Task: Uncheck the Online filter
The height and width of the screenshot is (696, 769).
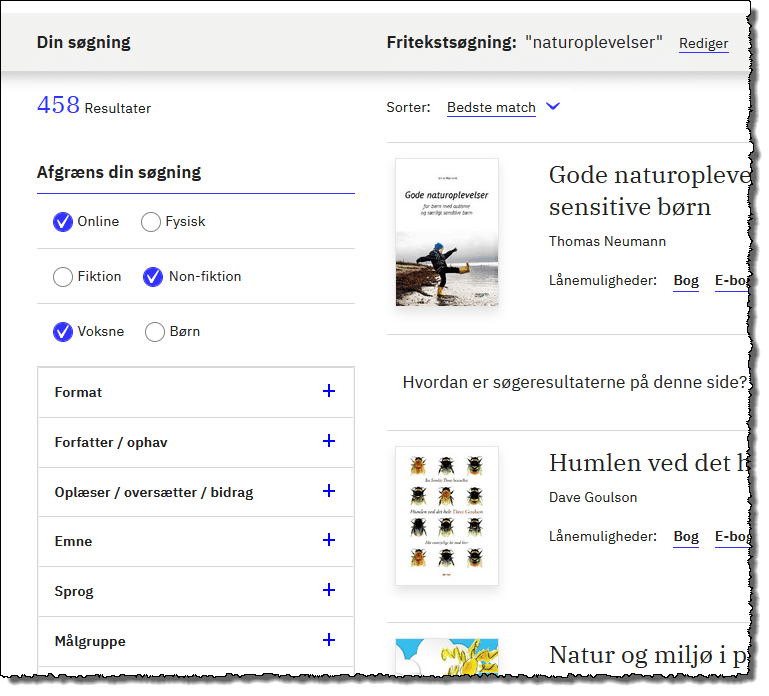Action: [x=63, y=222]
